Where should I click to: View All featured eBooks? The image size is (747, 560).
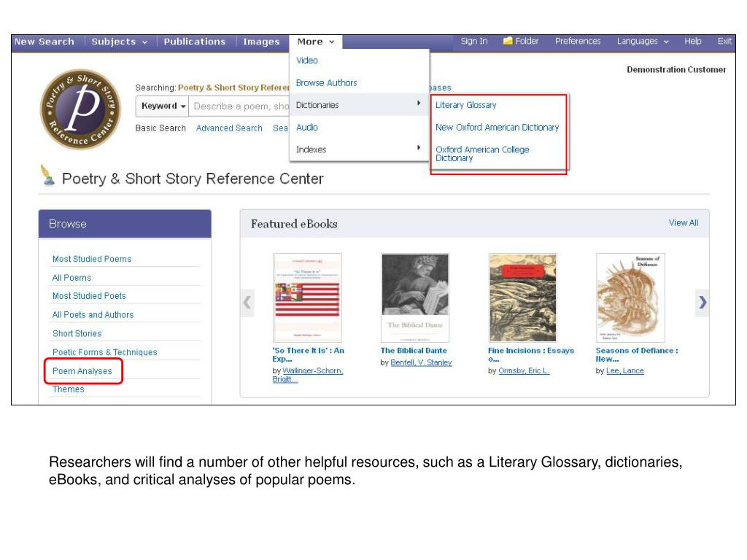pyautogui.click(x=683, y=223)
